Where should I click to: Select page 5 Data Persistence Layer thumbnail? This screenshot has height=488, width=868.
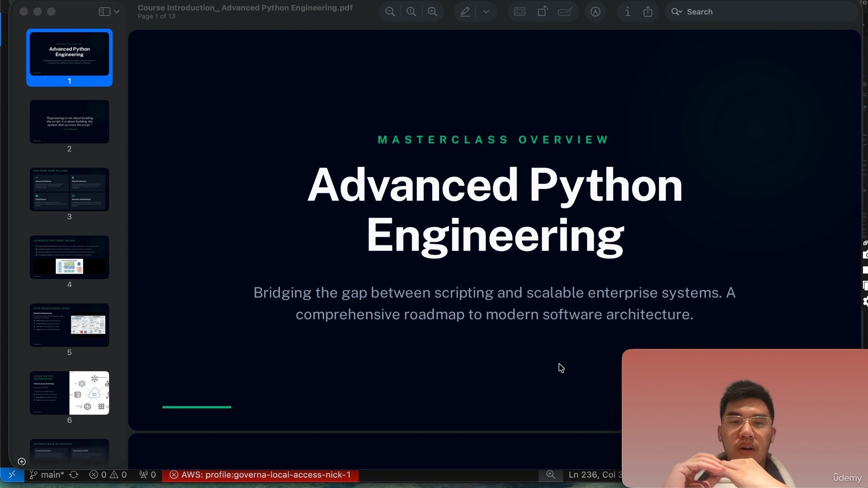tap(70, 325)
